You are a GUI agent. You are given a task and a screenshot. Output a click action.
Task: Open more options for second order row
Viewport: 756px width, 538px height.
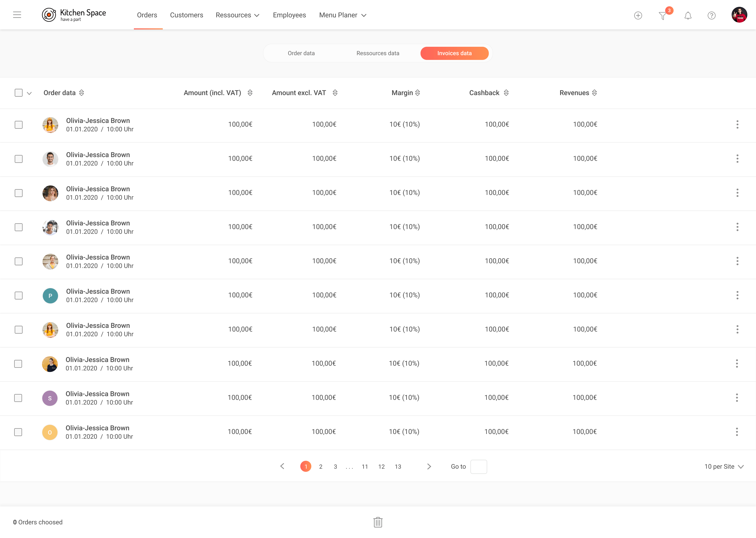pyautogui.click(x=737, y=159)
